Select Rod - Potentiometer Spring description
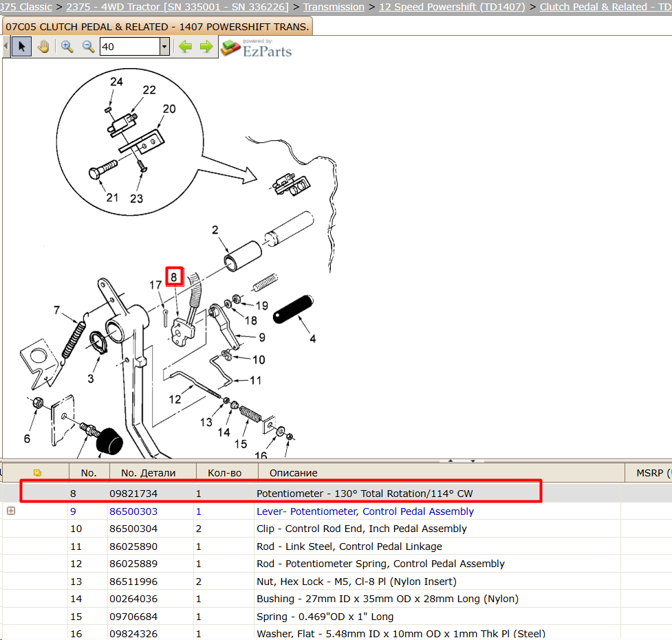 [380, 564]
